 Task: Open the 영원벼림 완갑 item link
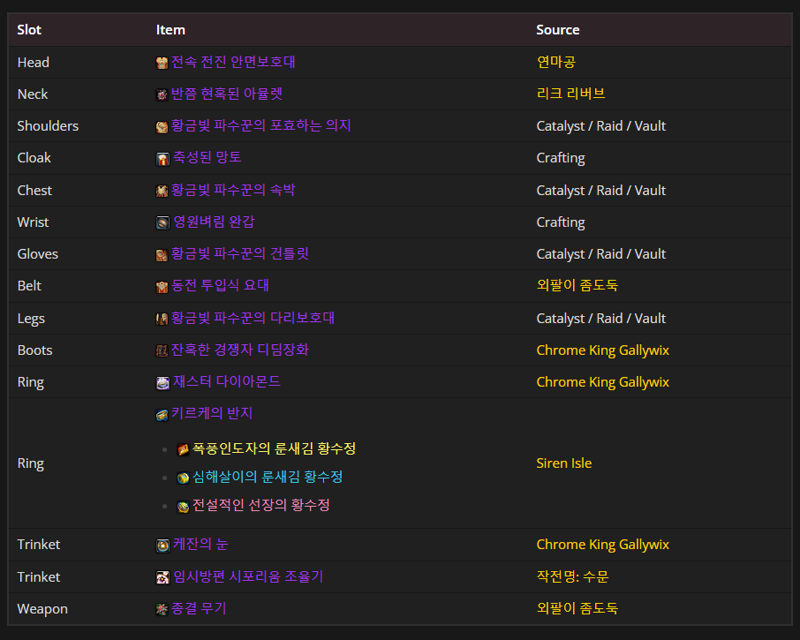tap(214, 221)
